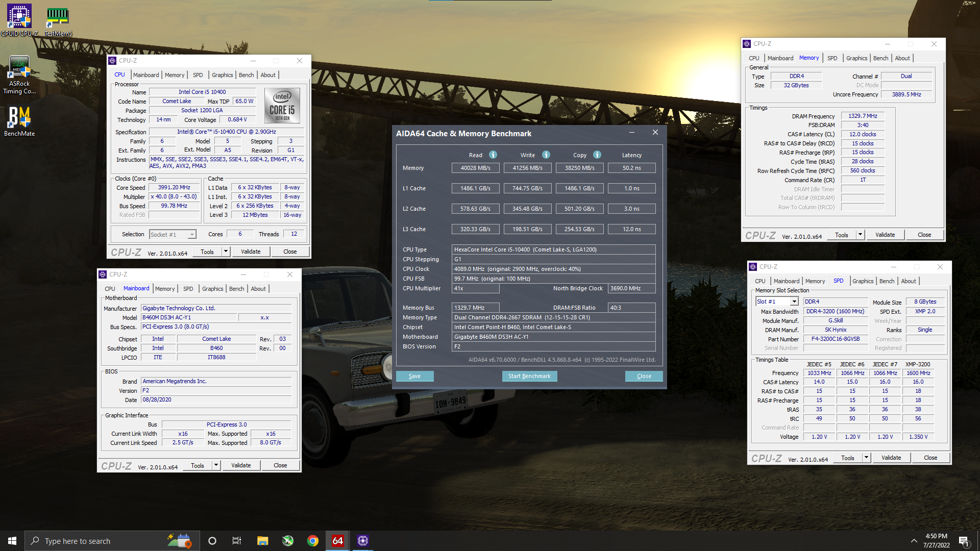Click Validate in the Mainboard tab window

(x=241, y=465)
